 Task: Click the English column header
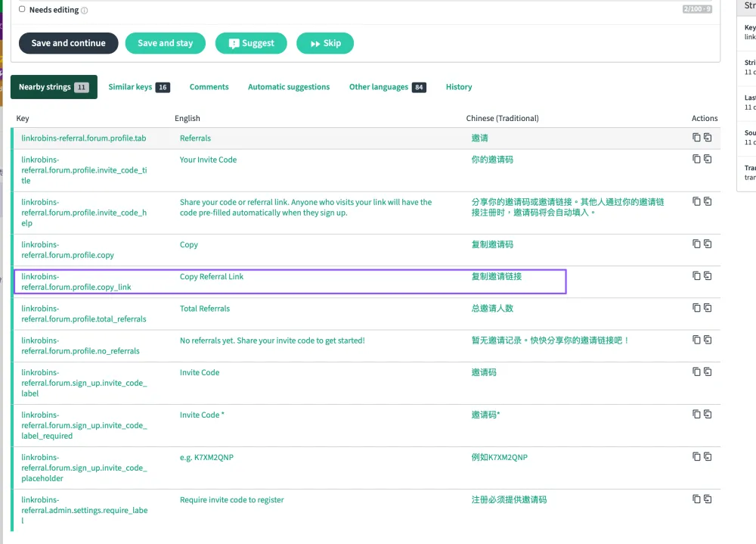[x=187, y=118]
